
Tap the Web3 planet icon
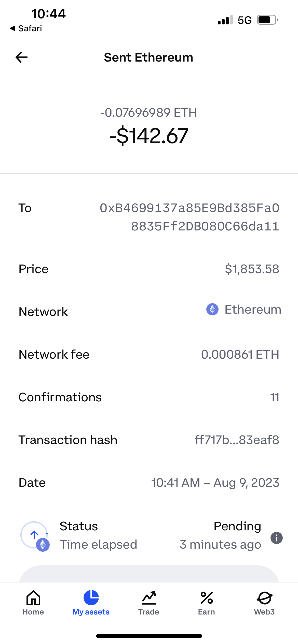[264, 597]
